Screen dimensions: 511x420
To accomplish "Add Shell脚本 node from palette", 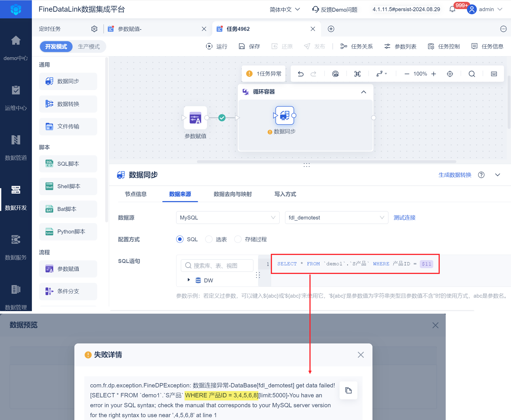I will tap(68, 186).
